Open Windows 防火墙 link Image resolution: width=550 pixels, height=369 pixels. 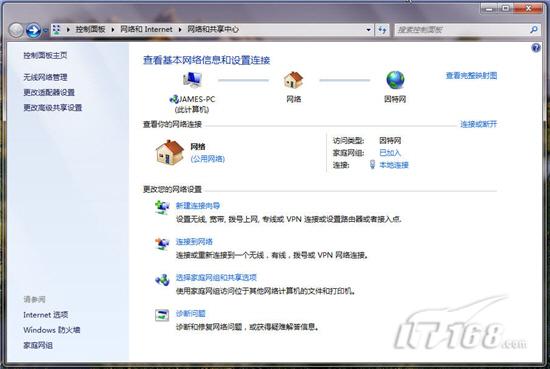click(x=52, y=330)
